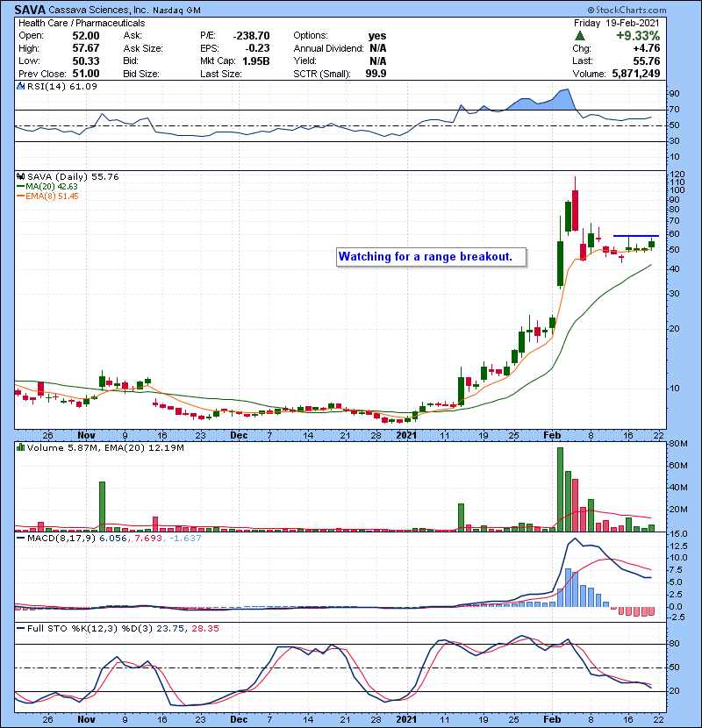This screenshot has height=728, width=702.
Task: Click the stochastic %D value 28.35
Action: pyautogui.click(x=204, y=629)
